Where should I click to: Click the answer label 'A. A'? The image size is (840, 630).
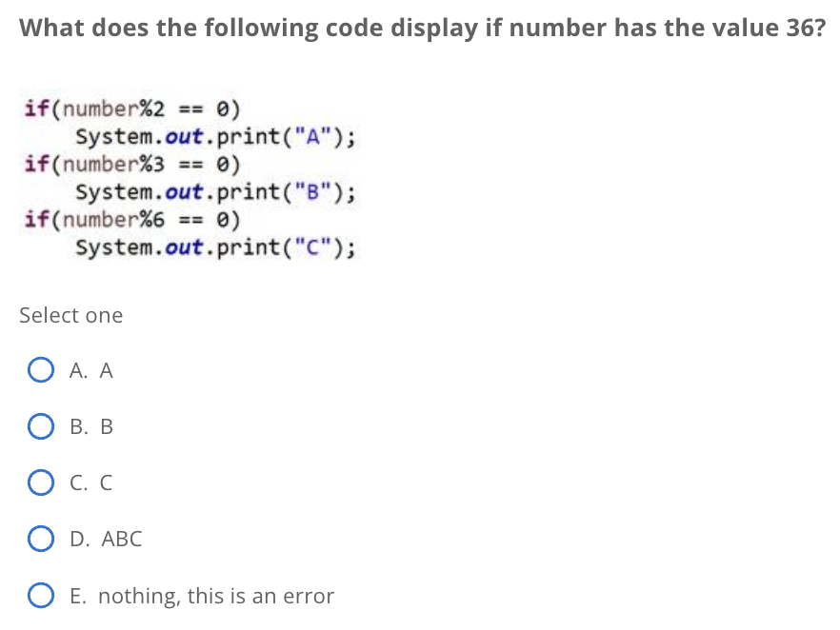[x=90, y=370]
